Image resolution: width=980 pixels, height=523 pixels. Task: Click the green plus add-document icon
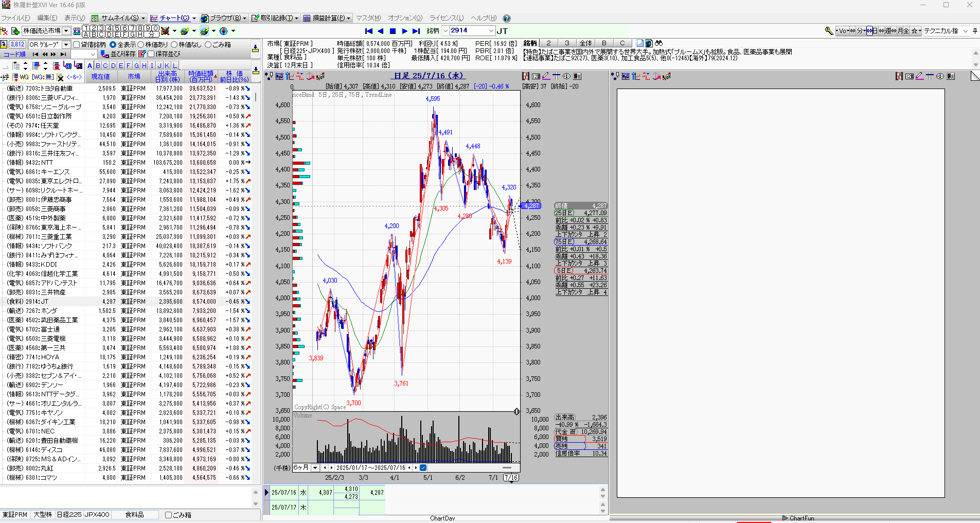(15, 31)
